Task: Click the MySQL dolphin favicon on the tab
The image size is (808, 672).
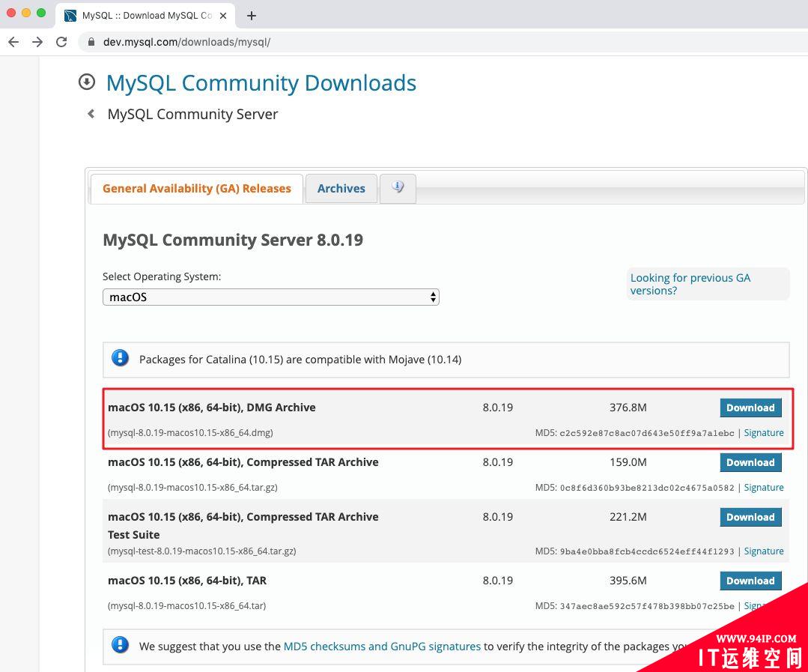Action: tap(70, 16)
